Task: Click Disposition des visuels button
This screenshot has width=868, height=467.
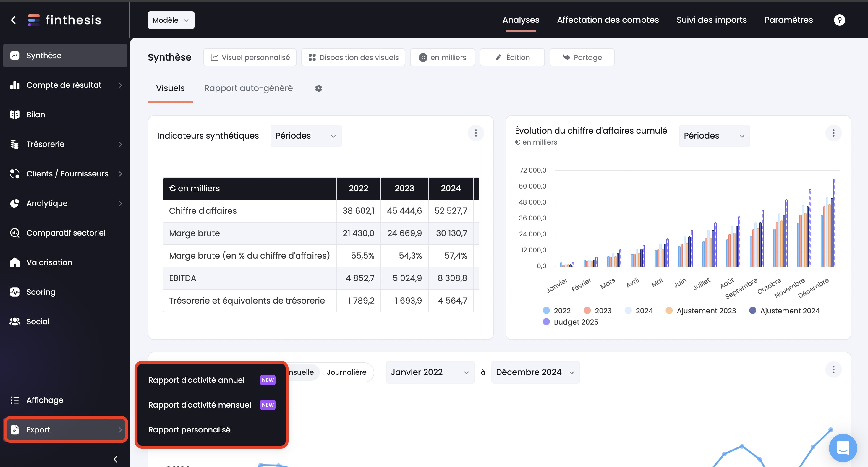Action: tap(353, 58)
